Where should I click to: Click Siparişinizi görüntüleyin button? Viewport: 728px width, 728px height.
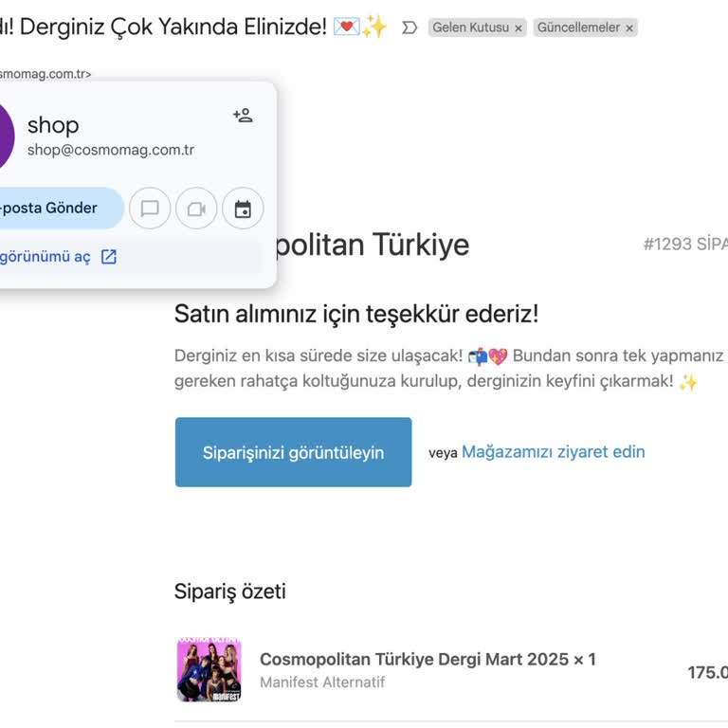[293, 452]
